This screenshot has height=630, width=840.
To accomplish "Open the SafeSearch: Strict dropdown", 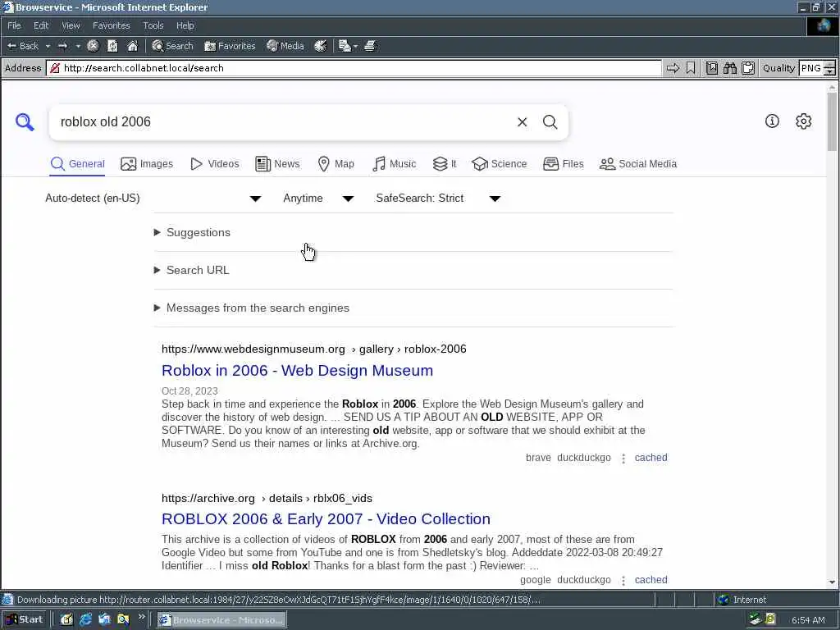I will [x=438, y=199].
